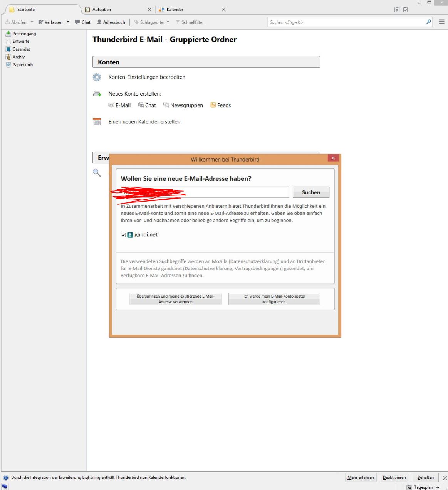The height and width of the screenshot is (490, 448).
Task: Click Mehr erfahren in notification bar
Action: pos(361,477)
